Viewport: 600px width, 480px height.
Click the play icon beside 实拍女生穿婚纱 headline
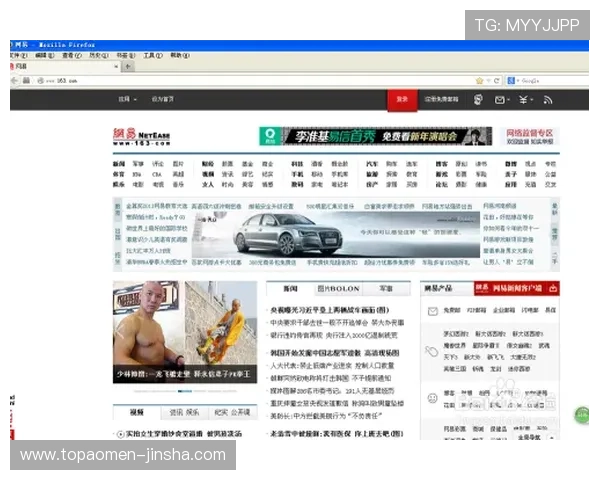121,434
